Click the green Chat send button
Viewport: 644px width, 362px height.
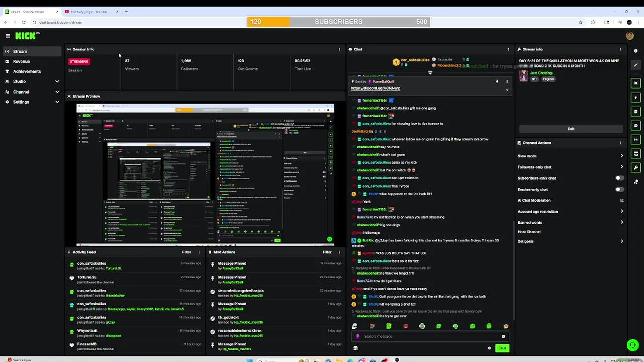pyautogui.click(x=502, y=348)
